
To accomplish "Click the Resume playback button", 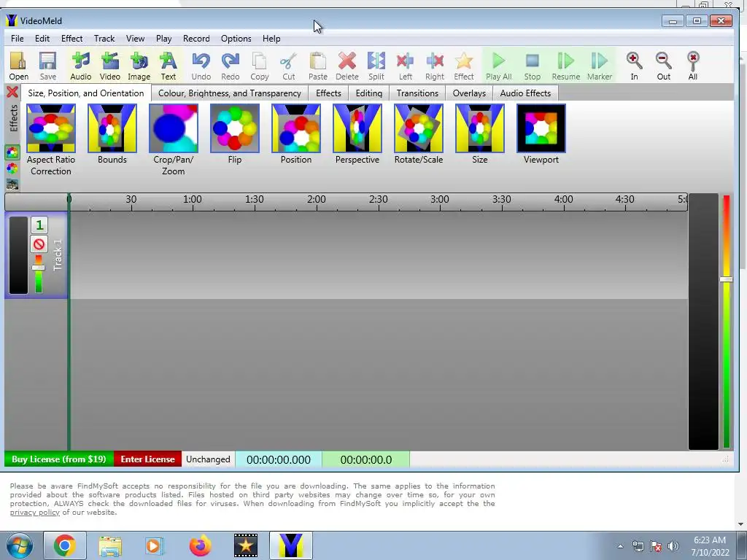I will click(566, 66).
